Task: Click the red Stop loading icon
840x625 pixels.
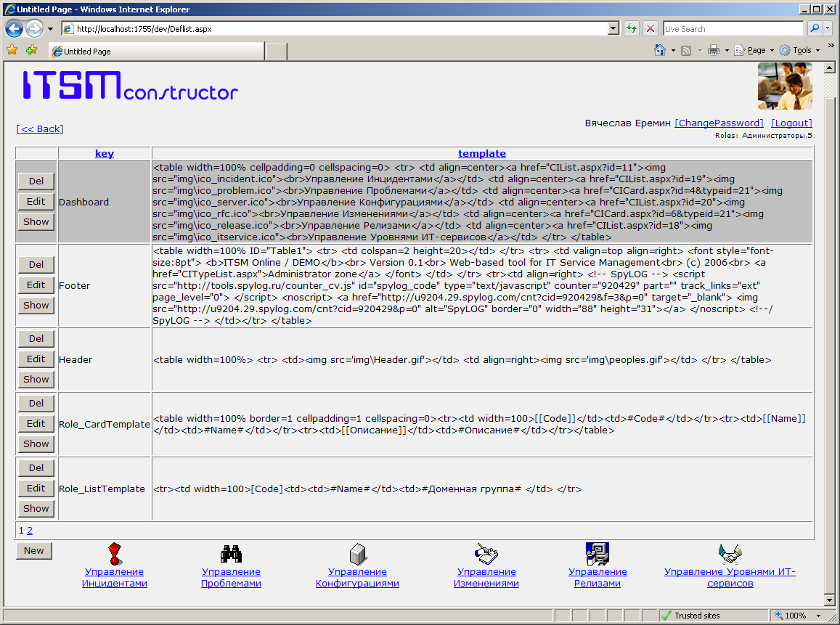Action: [651, 29]
